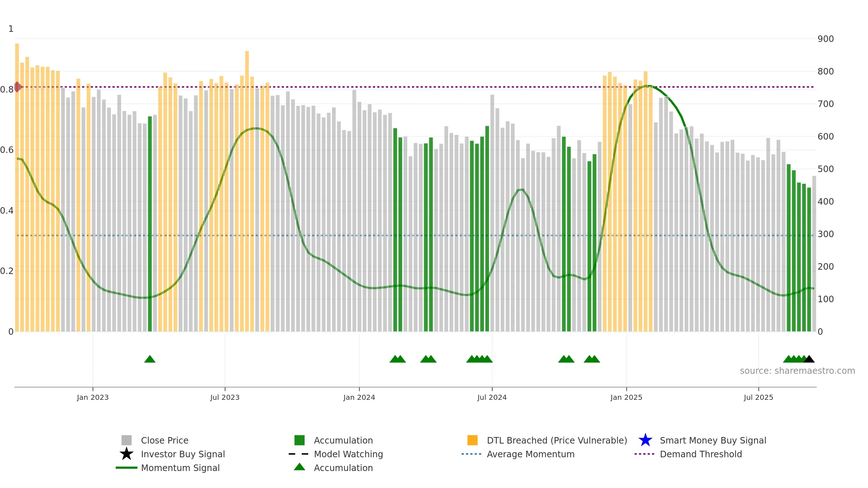Image resolution: width=868 pixels, height=488 pixels.
Task: Click the momentum line peak in early 2025
Action: (x=648, y=86)
